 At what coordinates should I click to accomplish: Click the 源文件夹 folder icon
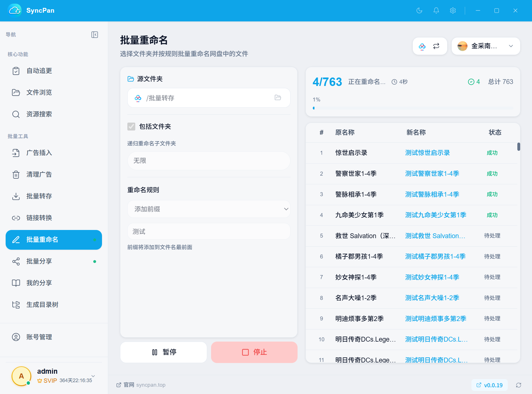coord(131,79)
